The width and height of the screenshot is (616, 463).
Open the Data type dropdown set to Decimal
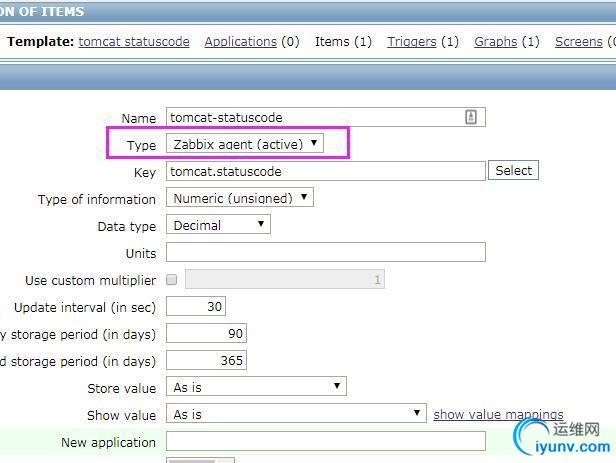pos(218,225)
